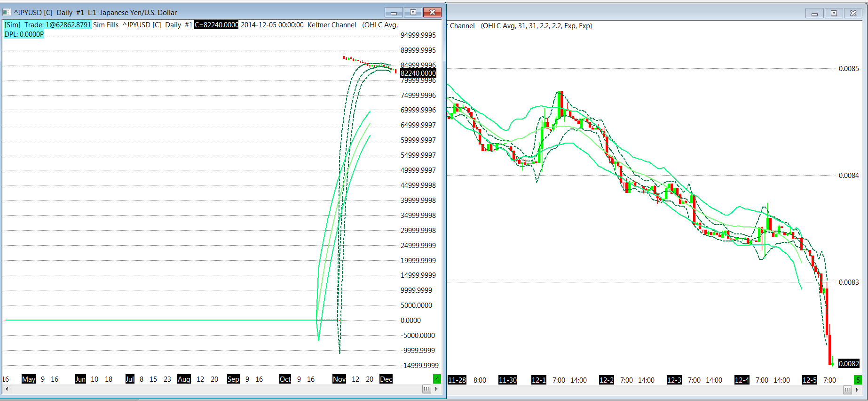Click the Sep month marker on the time axis
The width and height of the screenshot is (868, 401).
[233, 379]
